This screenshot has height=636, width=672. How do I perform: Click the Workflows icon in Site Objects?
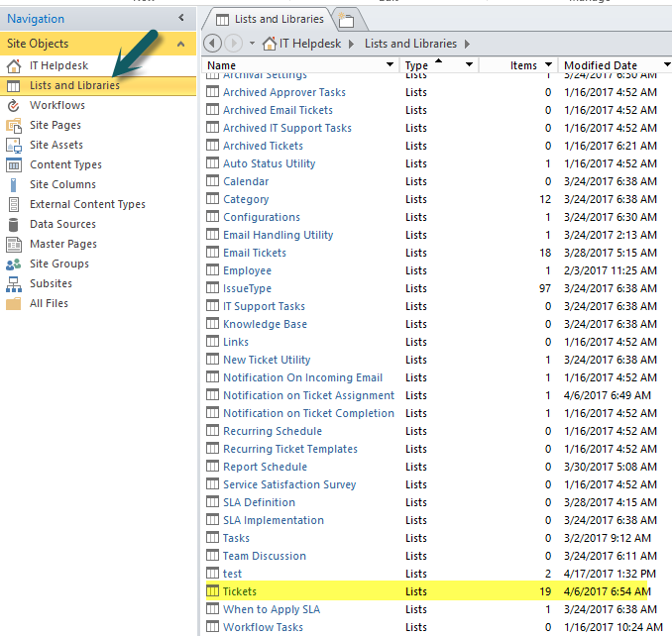(14, 105)
